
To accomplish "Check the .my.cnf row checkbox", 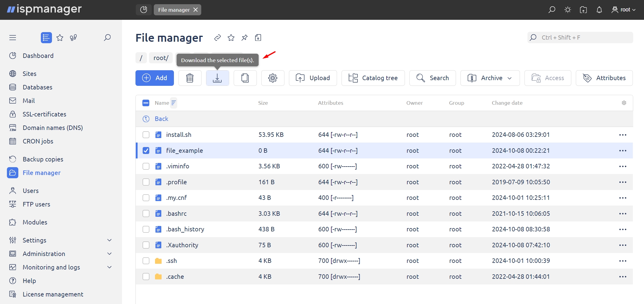I will [x=146, y=198].
